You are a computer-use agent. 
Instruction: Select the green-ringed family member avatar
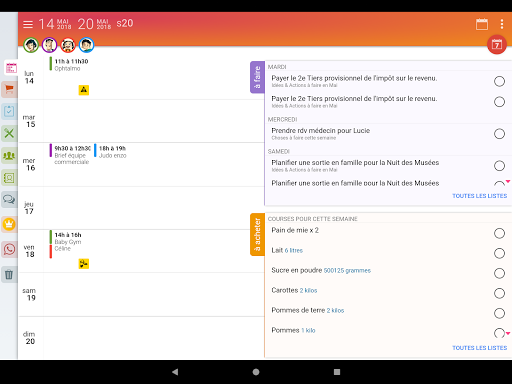click(31, 45)
